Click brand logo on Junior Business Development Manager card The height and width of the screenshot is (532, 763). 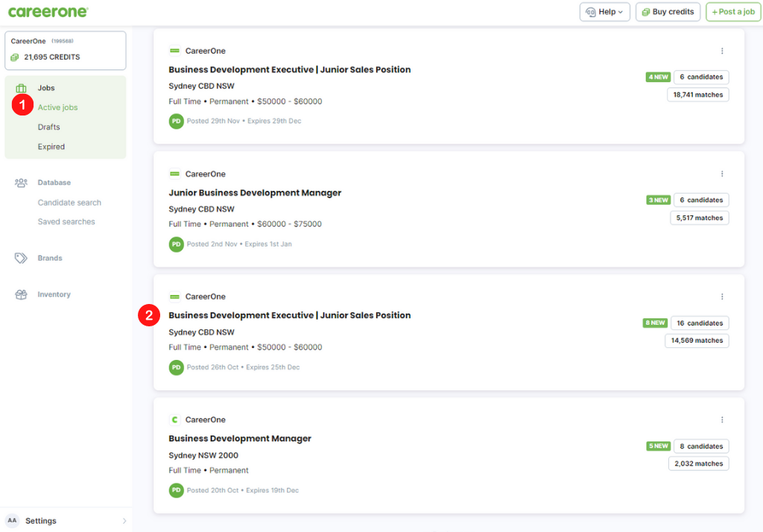174,174
